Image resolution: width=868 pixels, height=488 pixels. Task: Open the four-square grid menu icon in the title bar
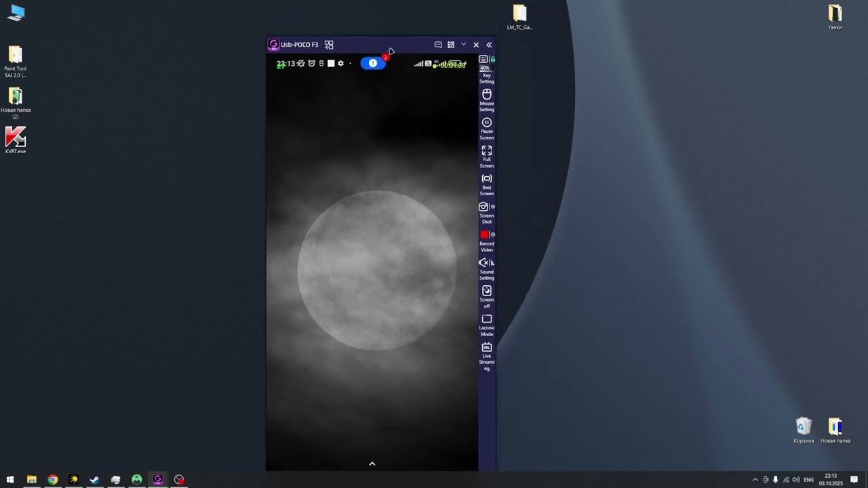[x=451, y=45]
